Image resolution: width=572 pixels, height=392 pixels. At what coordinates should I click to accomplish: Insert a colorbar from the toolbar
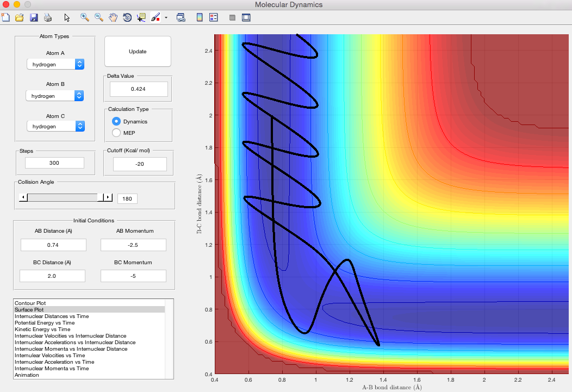click(200, 17)
